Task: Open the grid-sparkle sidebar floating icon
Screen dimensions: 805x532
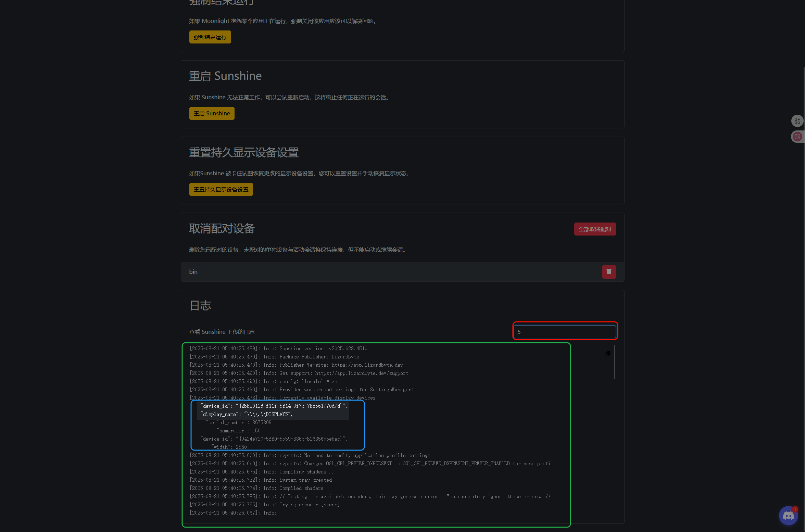Action: coord(797,121)
